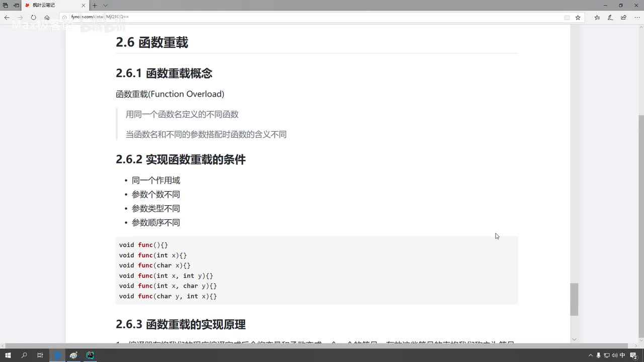Screen dimensions: 644x362
Task: Switch to the 枫叶云笔记 browser tab
Action: 55,5
